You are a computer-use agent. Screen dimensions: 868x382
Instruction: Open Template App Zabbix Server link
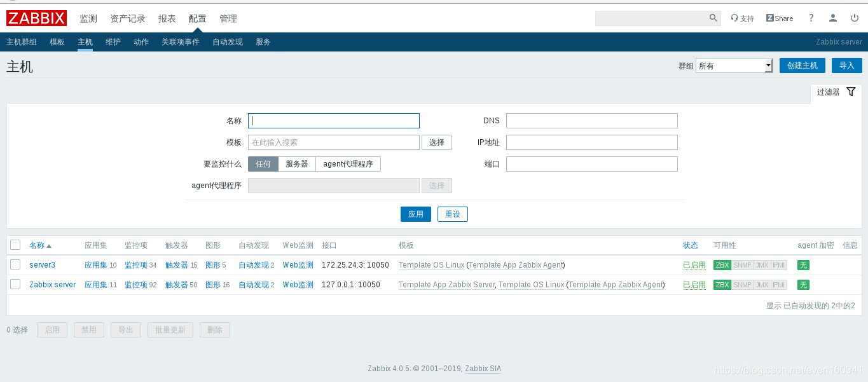point(446,285)
